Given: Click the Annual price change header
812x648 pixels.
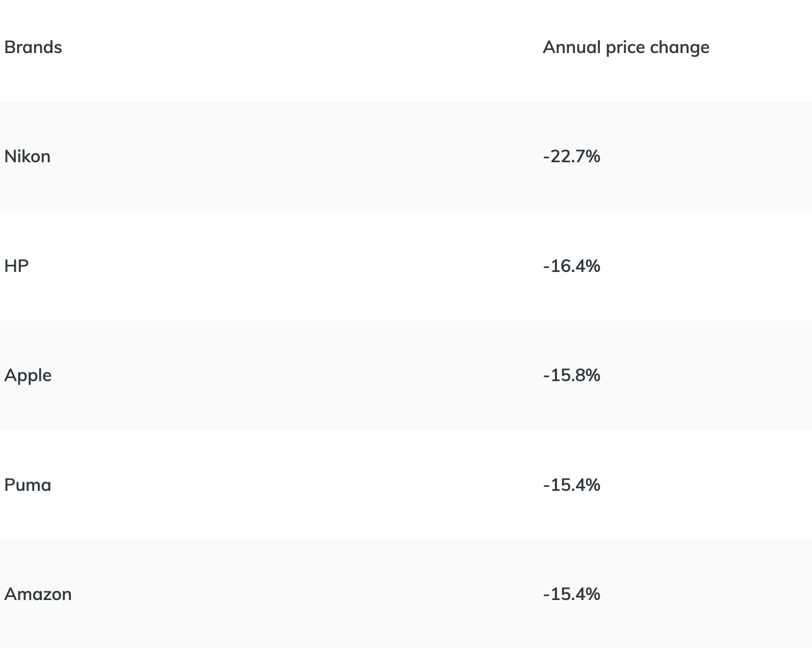Looking at the screenshot, I should pos(626,47).
